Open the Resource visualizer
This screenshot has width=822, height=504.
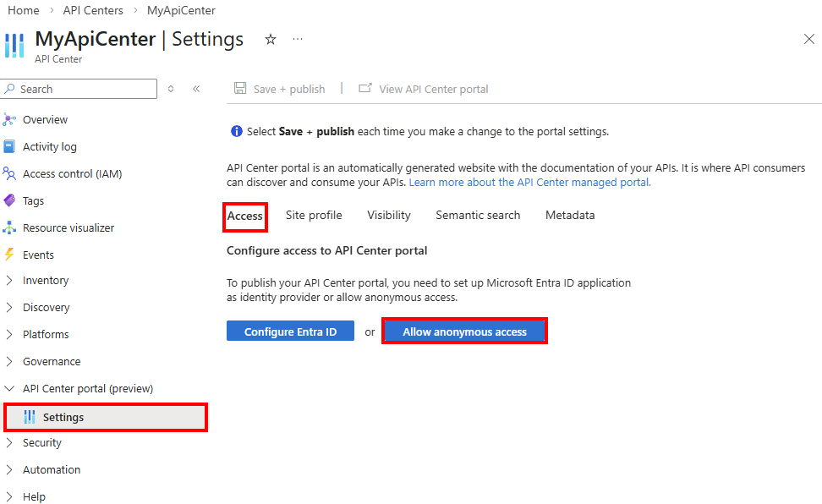tap(68, 227)
